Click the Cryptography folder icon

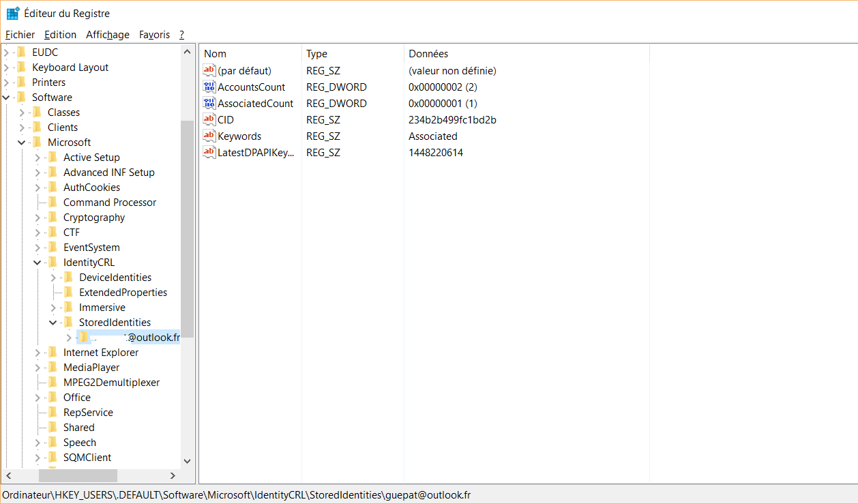pos(53,217)
